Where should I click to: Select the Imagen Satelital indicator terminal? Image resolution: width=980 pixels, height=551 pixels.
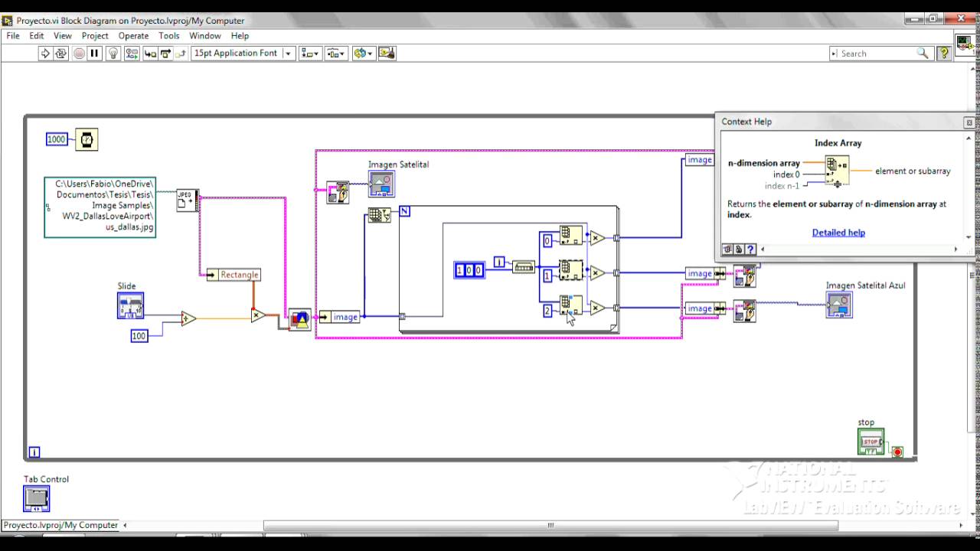381,184
